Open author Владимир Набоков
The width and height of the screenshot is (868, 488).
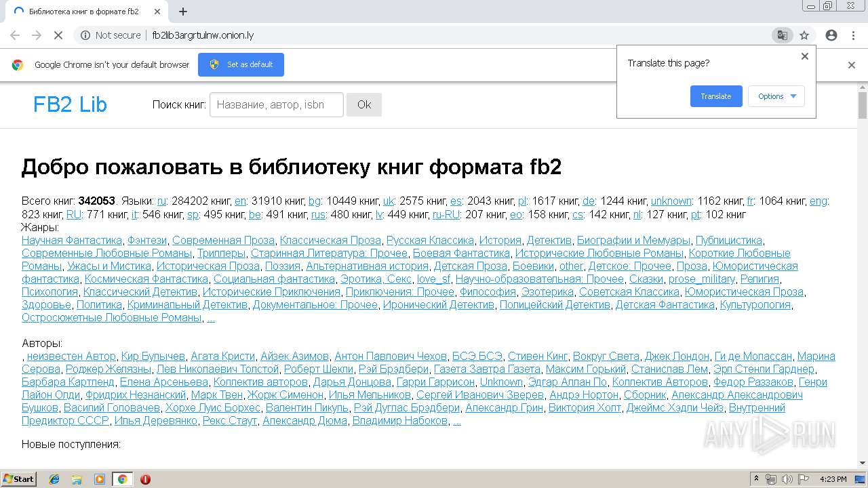400,421
